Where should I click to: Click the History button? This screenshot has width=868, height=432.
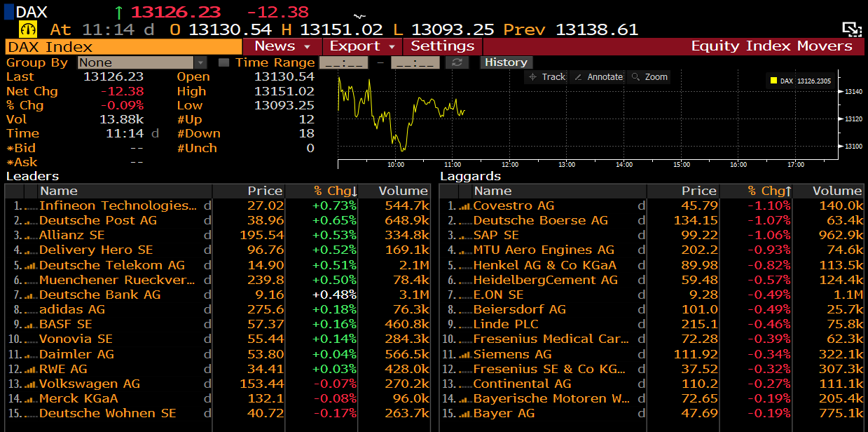(506, 62)
